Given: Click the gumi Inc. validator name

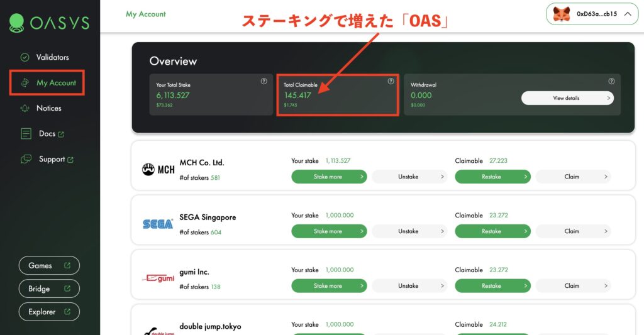Looking at the screenshot, I should click(194, 272).
